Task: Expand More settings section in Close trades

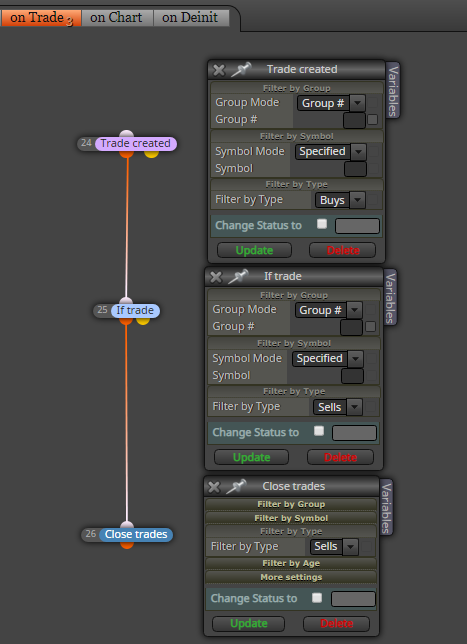Action: (x=291, y=577)
